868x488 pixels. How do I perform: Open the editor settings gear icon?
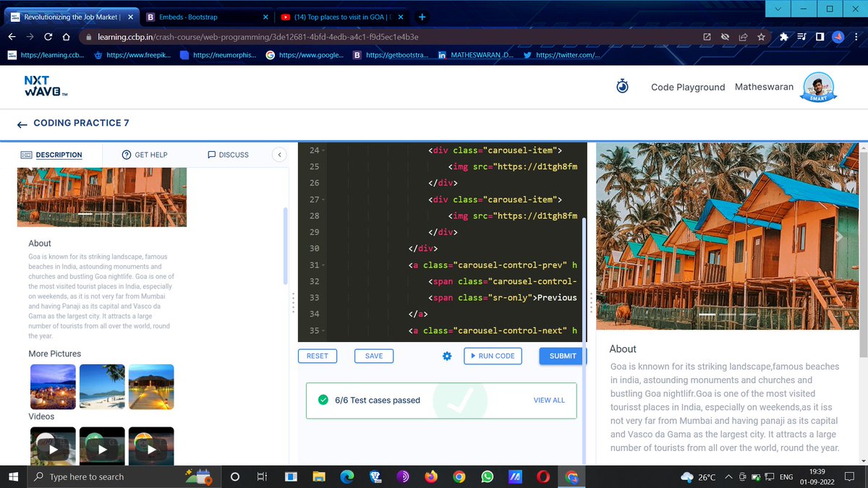[x=447, y=356]
